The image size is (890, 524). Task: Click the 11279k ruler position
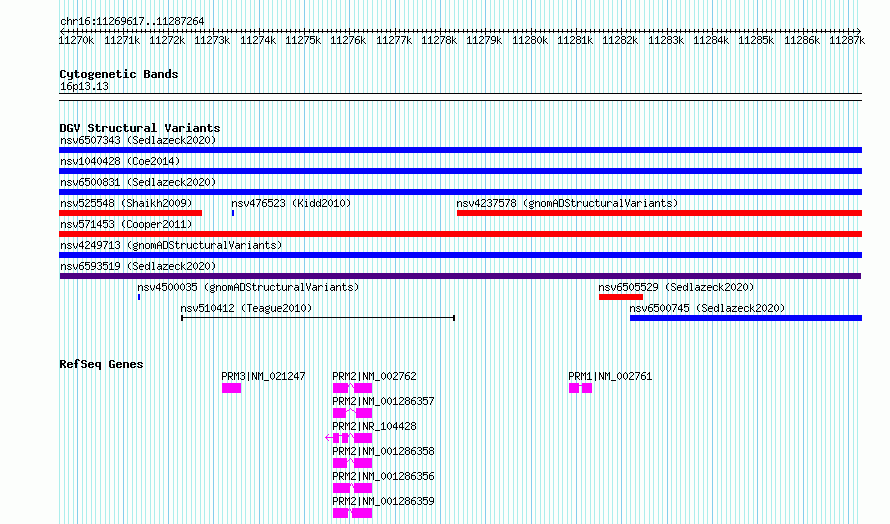[x=484, y=40]
